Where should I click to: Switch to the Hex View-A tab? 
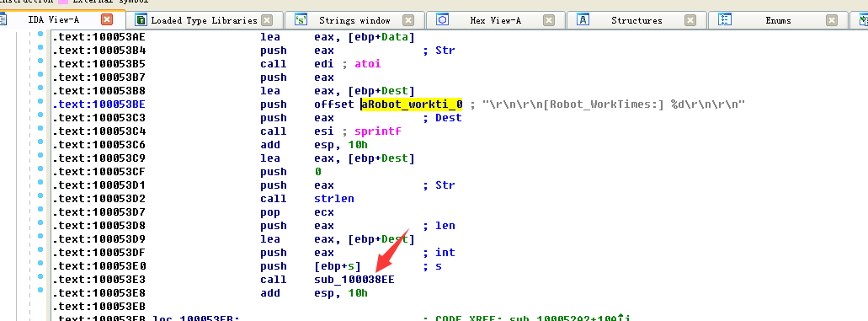click(495, 20)
